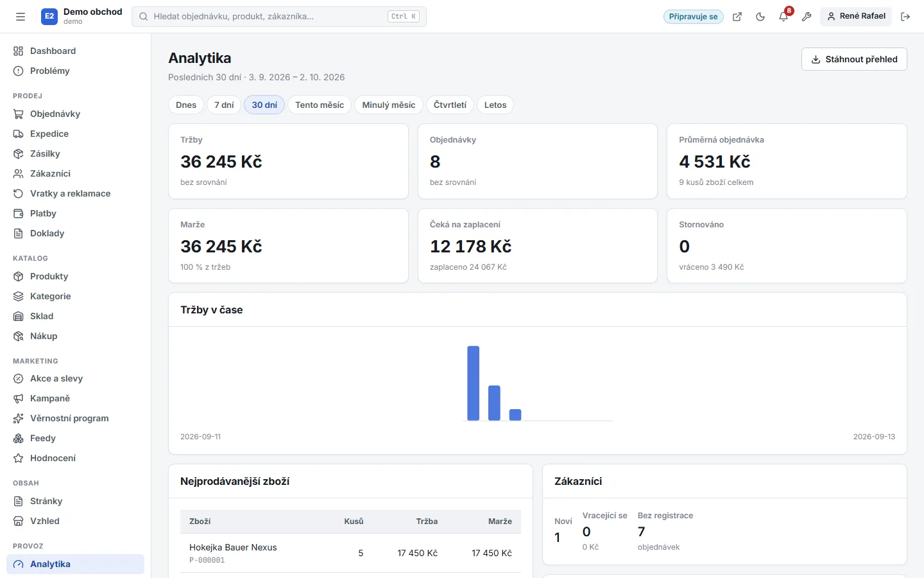Click the Průměrná objednávka card
Viewport: 924px width, 578px height.
pyautogui.click(x=787, y=161)
